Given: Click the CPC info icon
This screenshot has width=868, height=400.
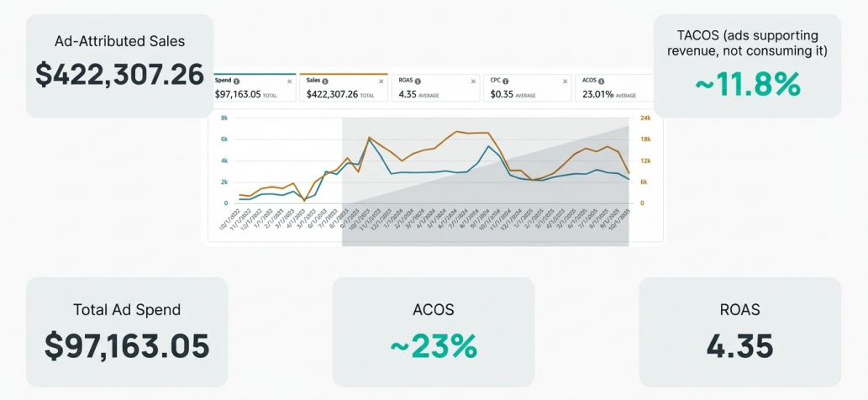Looking at the screenshot, I should pyautogui.click(x=507, y=82).
